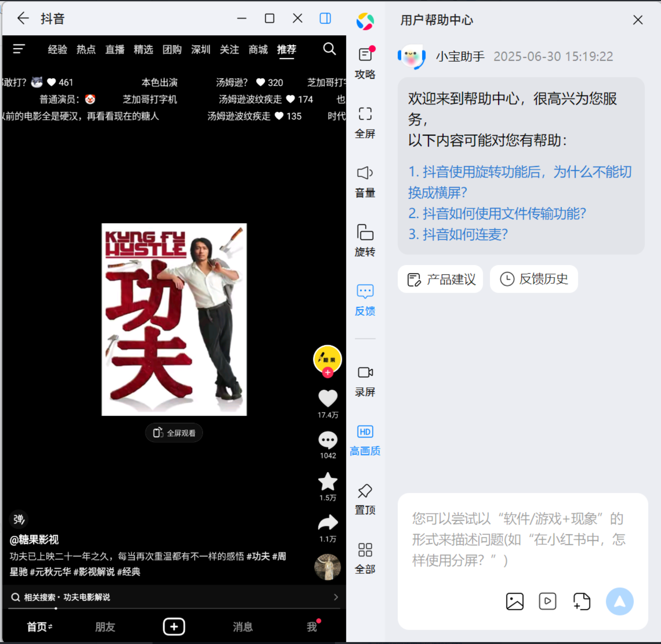Switch to the 直播 tab
This screenshot has height=644, width=661.
115,49
